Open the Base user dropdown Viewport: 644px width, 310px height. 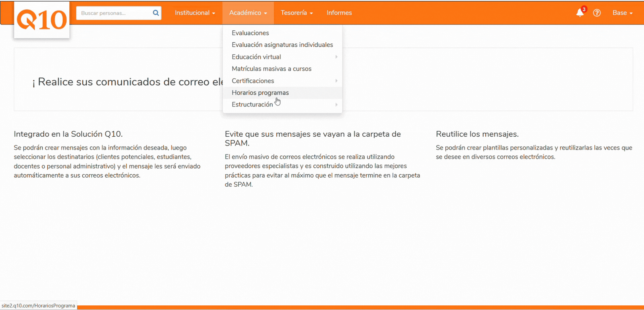[x=623, y=13]
